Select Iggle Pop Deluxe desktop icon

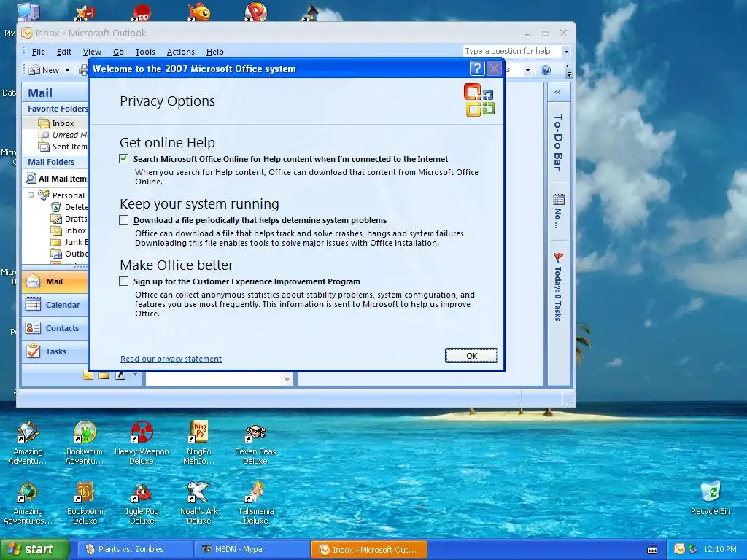pos(142,503)
